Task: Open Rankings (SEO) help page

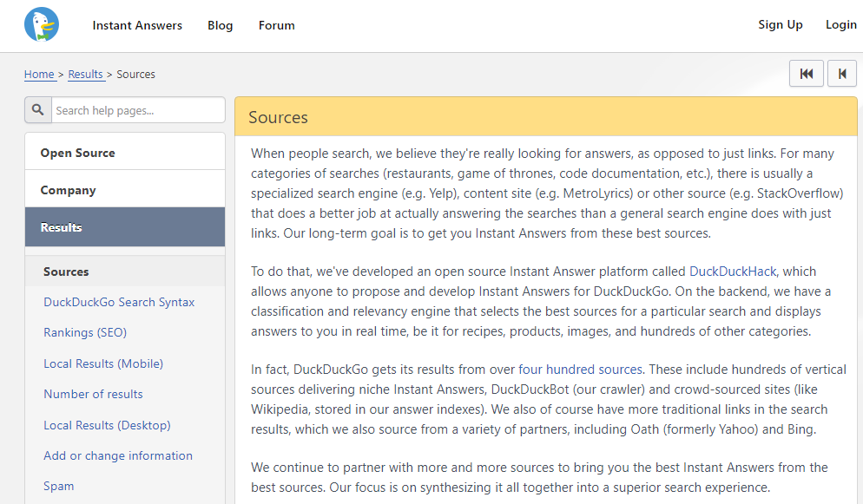Action: click(85, 332)
